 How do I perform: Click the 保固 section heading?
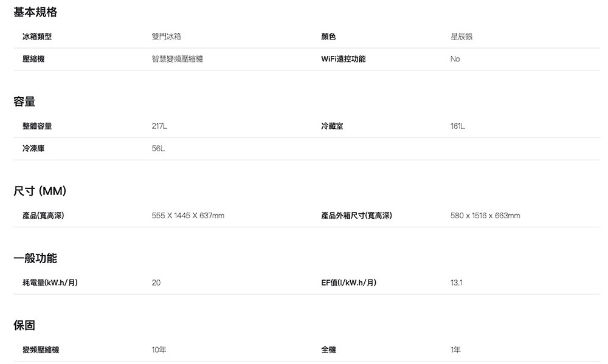tap(24, 326)
